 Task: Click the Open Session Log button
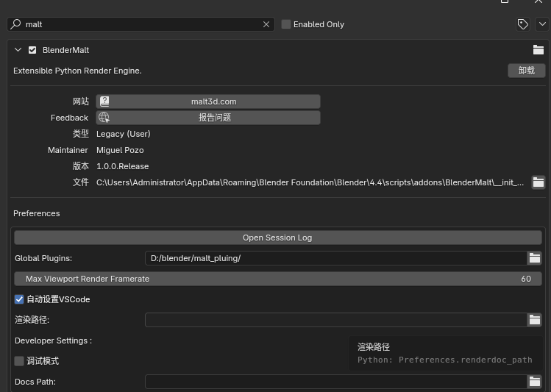point(277,238)
